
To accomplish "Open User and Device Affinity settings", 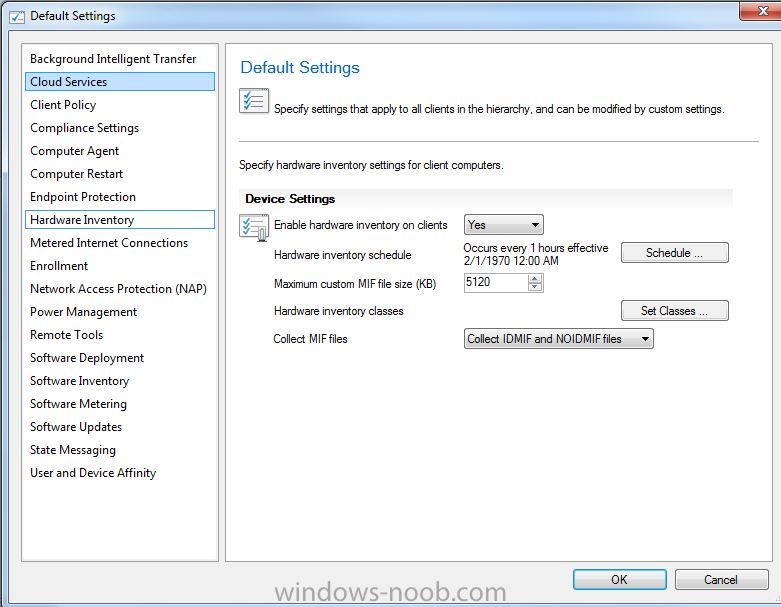I will pos(120,473).
